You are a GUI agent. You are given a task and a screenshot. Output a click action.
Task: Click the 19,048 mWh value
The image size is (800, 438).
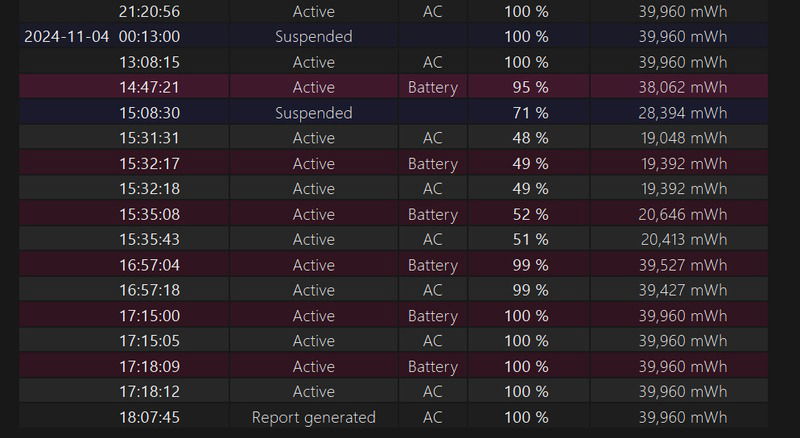(684, 138)
